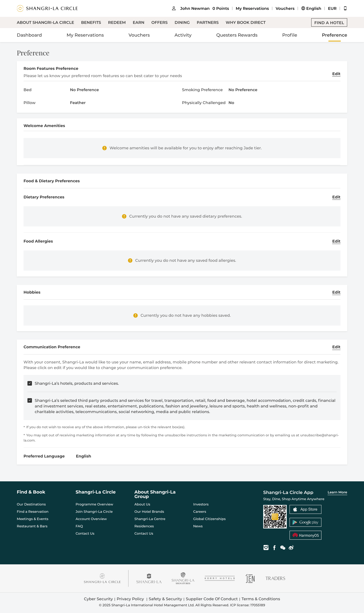
Task: Click the app download QR code
Action: coord(275,517)
